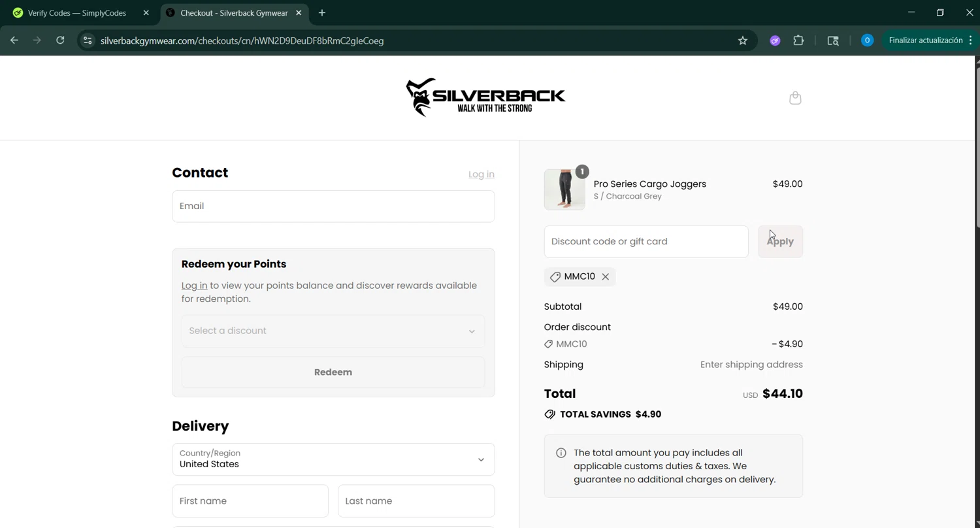Click the Last name field
980x528 pixels.
coord(416,501)
